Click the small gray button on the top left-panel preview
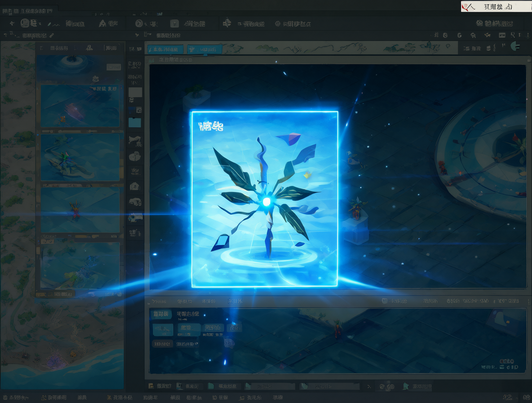Viewport: 532px width, 403px height. pyautogui.click(x=114, y=67)
